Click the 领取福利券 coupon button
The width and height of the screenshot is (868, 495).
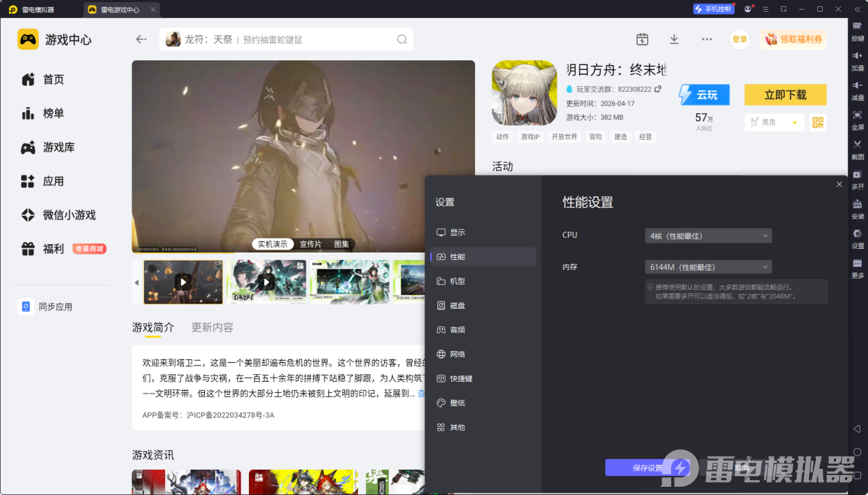pos(793,39)
